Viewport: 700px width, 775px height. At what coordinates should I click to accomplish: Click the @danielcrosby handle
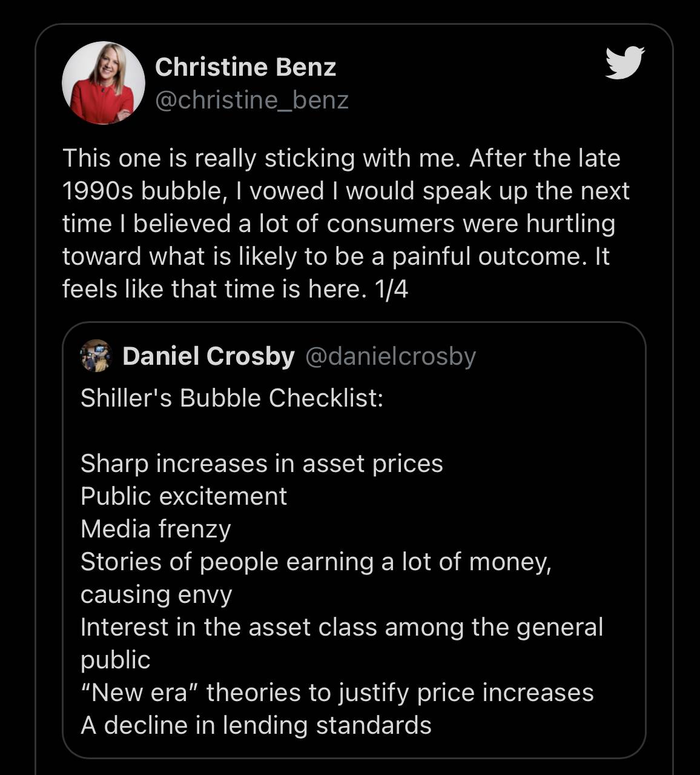[391, 356]
